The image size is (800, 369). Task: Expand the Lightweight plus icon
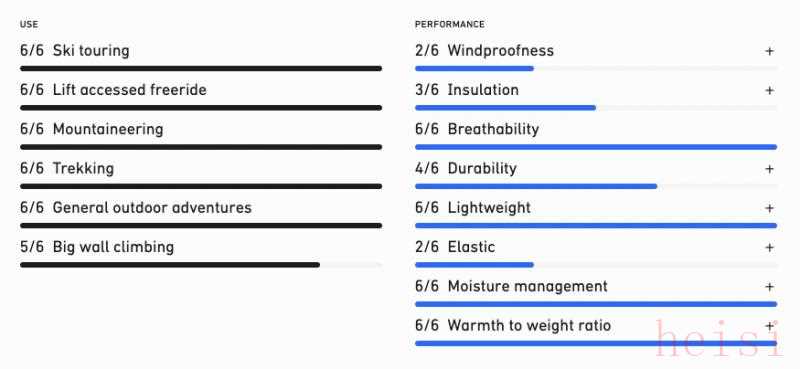(769, 208)
